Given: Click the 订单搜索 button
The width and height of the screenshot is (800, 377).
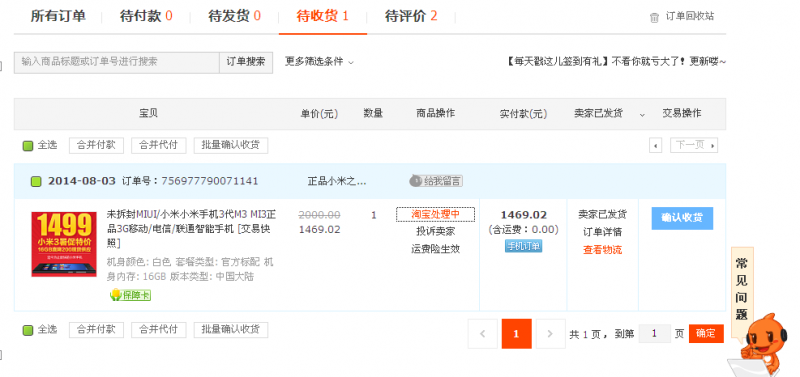Looking at the screenshot, I should pyautogui.click(x=246, y=62).
